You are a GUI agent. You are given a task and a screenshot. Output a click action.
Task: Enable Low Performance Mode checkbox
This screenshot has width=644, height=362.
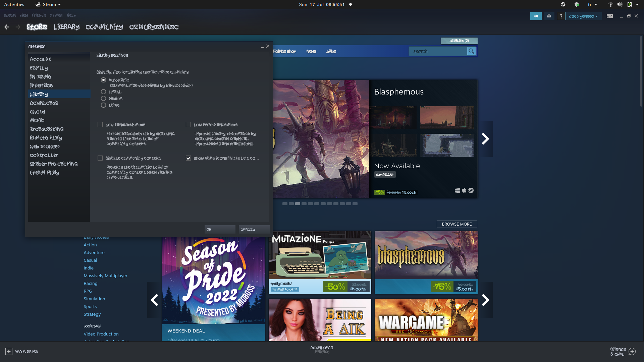point(189,125)
